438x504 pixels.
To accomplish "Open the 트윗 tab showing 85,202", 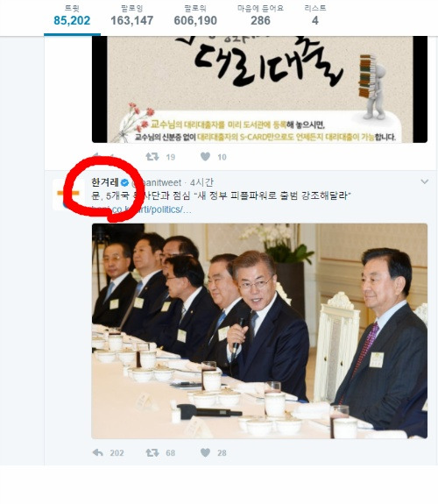I will tap(72, 16).
